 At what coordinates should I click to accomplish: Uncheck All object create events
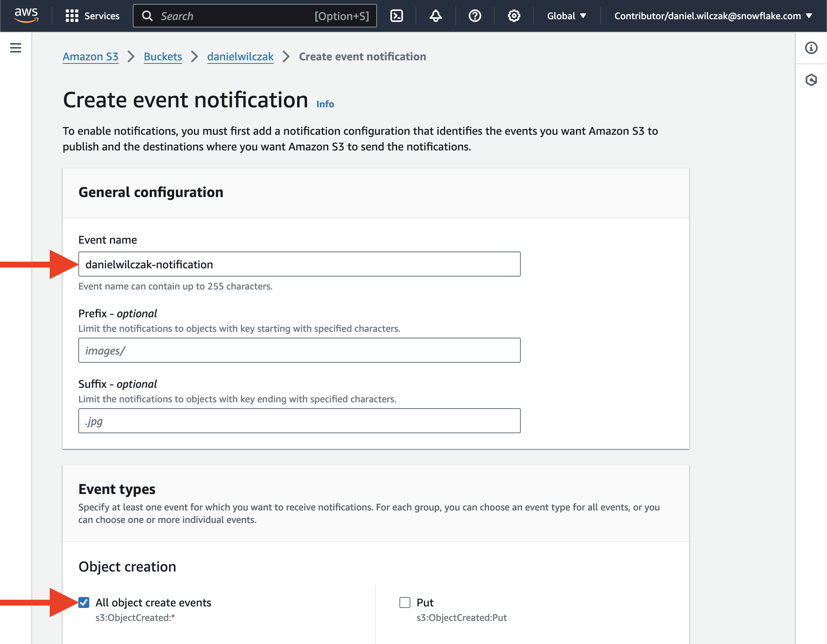pos(84,602)
